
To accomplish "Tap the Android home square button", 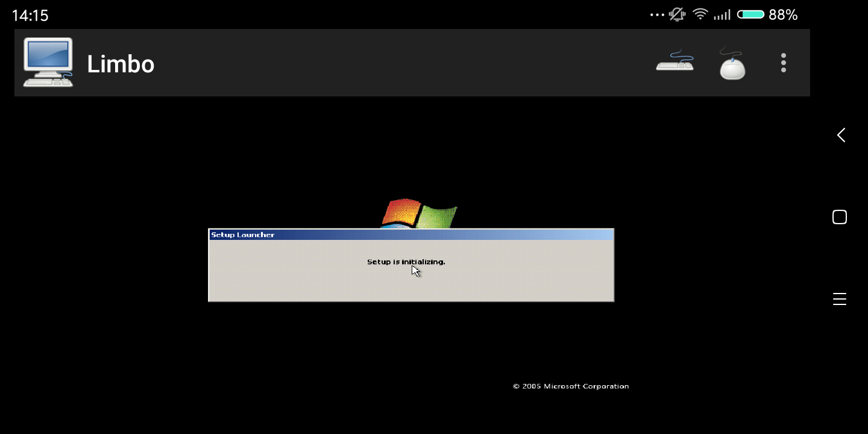I will (x=840, y=217).
